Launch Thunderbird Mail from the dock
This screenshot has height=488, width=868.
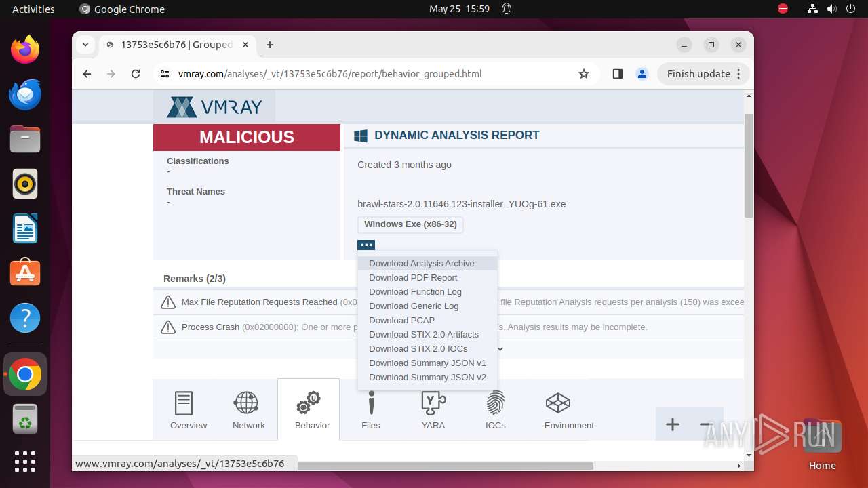(25, 94)
